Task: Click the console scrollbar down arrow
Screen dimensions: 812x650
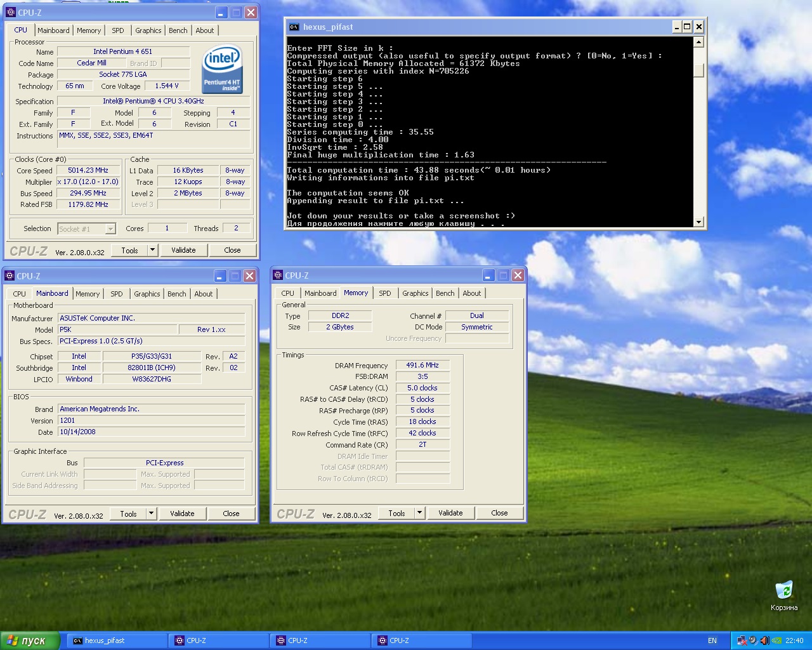Action: pyautogui.click(x=698, y=222)
